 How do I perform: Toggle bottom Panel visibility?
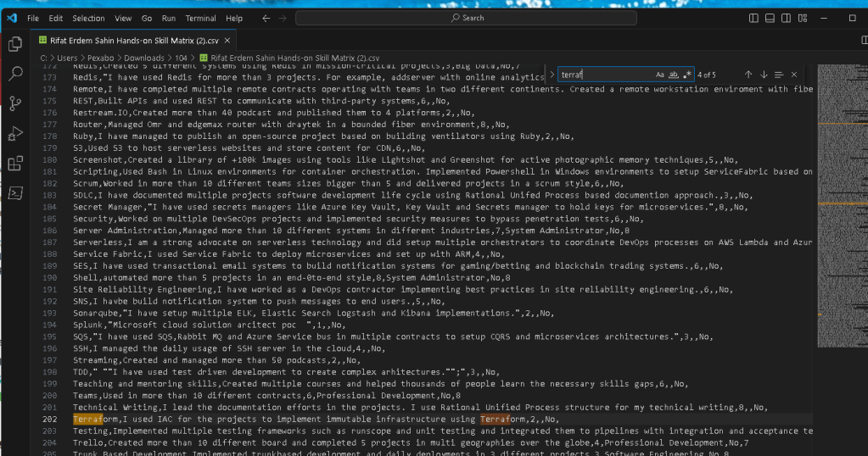point(770,19)
